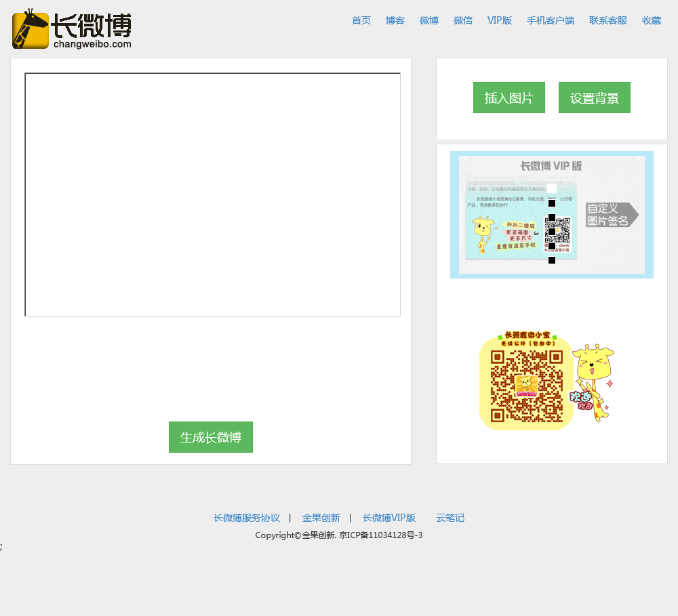Open the 云笔记 footer link

[x=450, y=518]
